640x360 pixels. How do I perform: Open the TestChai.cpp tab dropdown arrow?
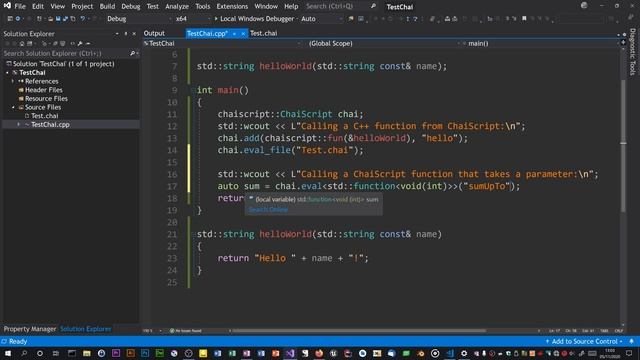tap(234, 33)
